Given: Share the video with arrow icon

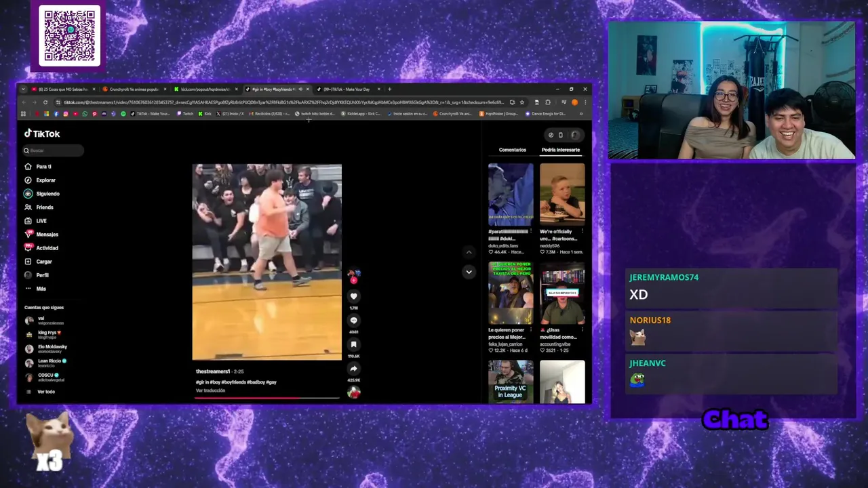Looking at the screenshot, I should [353, 369].
